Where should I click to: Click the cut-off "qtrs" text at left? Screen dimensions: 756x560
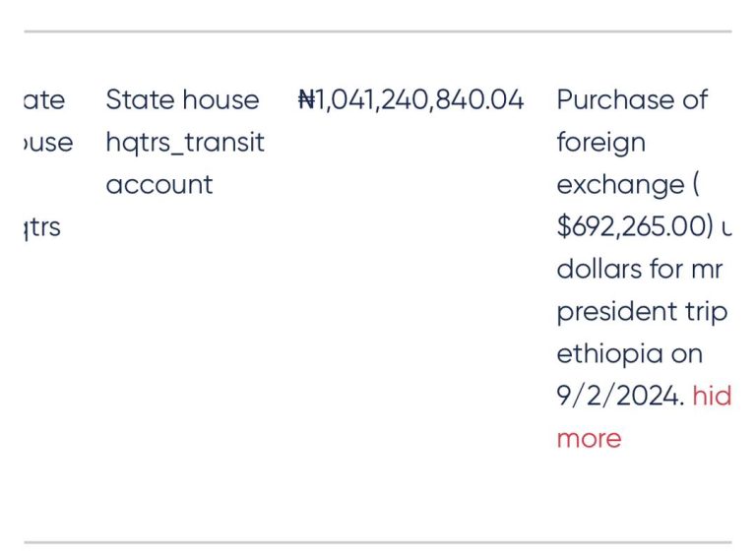click(42, 226)
